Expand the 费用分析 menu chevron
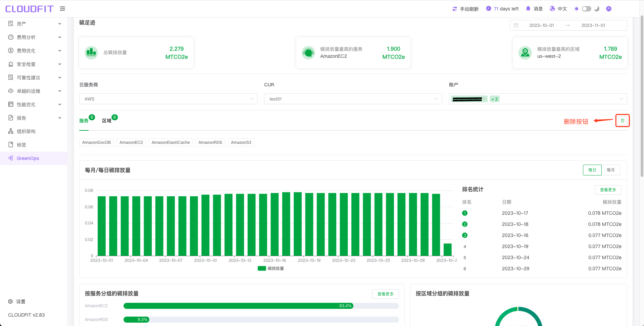644x326 pixels. tap(60, 37)
